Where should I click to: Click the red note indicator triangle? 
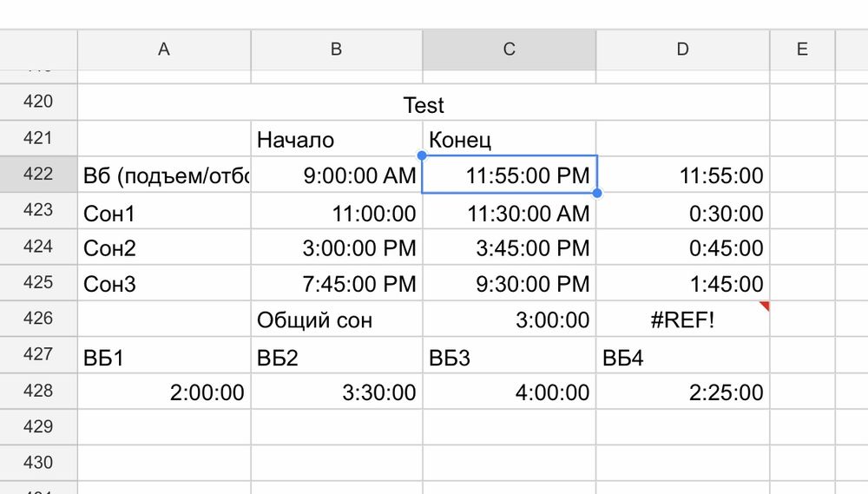click(765, 306)
